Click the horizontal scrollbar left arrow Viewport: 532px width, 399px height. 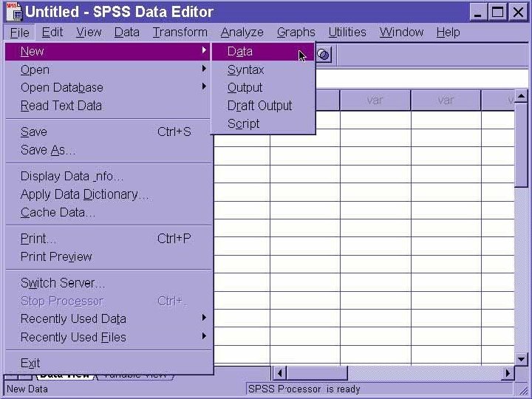click(x=280, y=373)
